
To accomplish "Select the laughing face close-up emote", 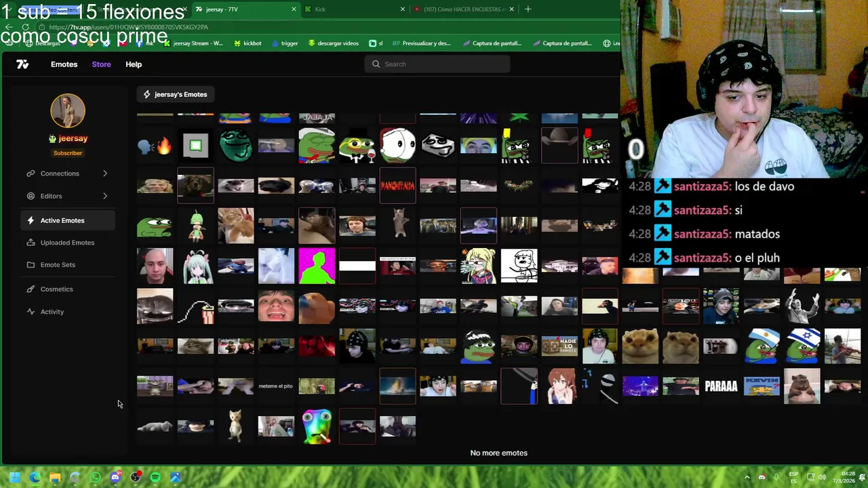I will tap(276, 306).
